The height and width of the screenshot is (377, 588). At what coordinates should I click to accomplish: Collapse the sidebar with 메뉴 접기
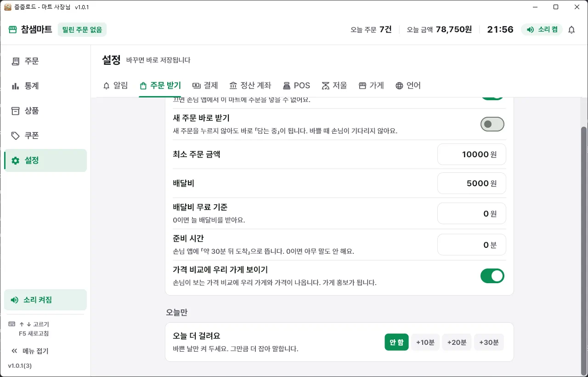click(30, 351)
